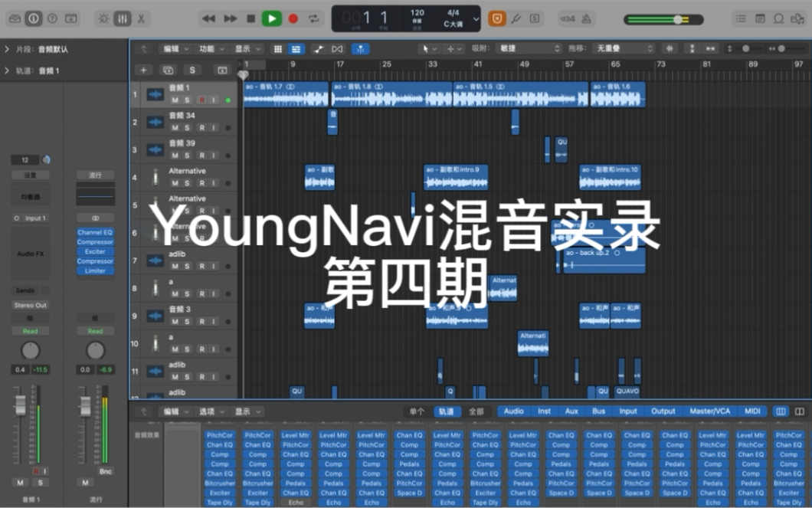Click the Duplicate Track icon
This screenshot has height=508, width=812.
point(168,70)
